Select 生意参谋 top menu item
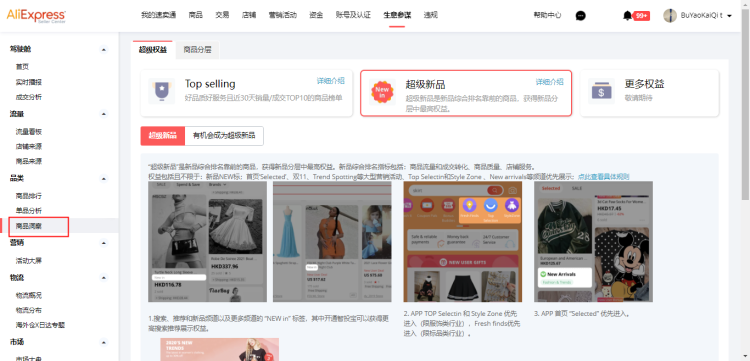The width and height of the screenshot is (750, 361). click(397, 15)
